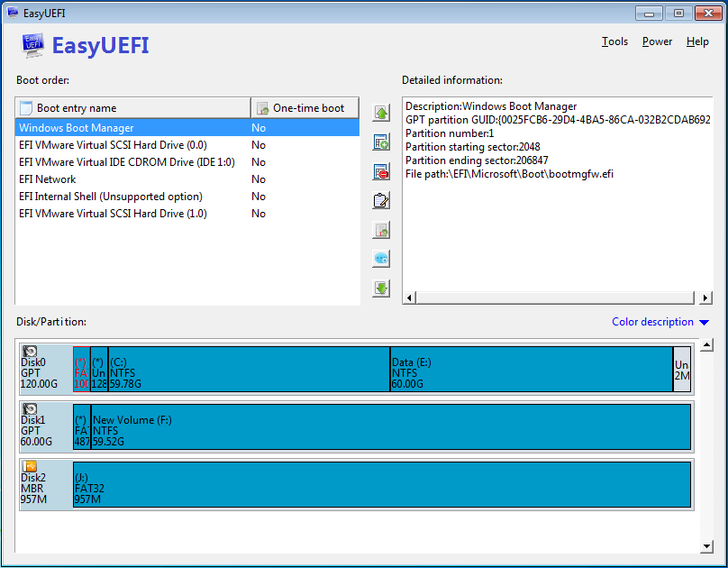
Task: Open the Help menu
Action: 697,41
